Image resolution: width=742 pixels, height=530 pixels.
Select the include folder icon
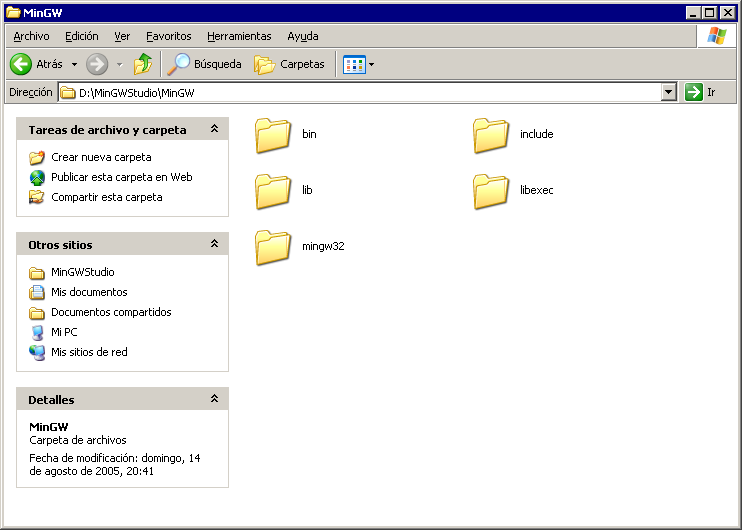[x=491, y=135]
